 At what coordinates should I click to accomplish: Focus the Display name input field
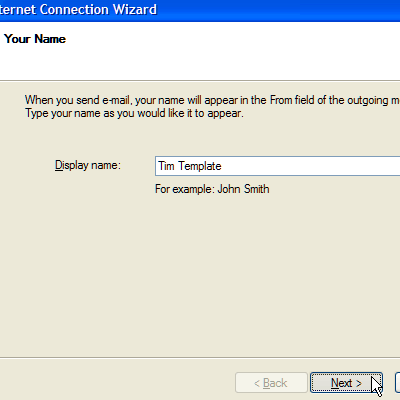pos(277,166)
